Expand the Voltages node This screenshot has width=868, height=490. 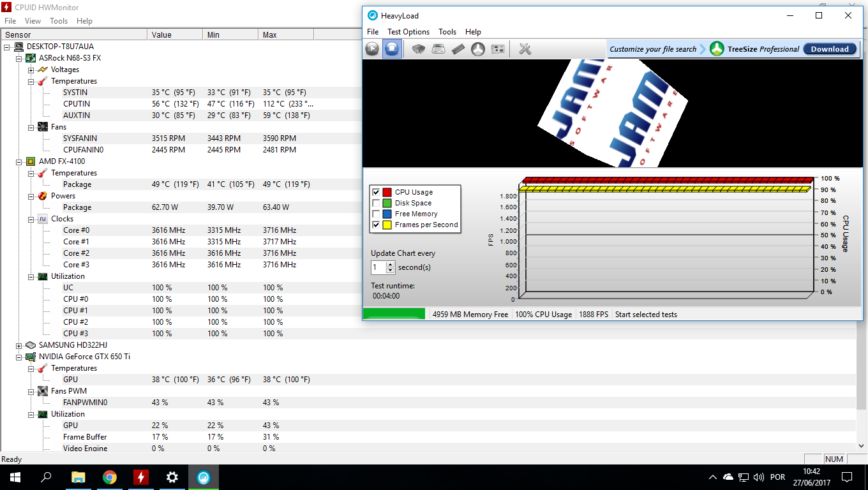pos(31,70)
